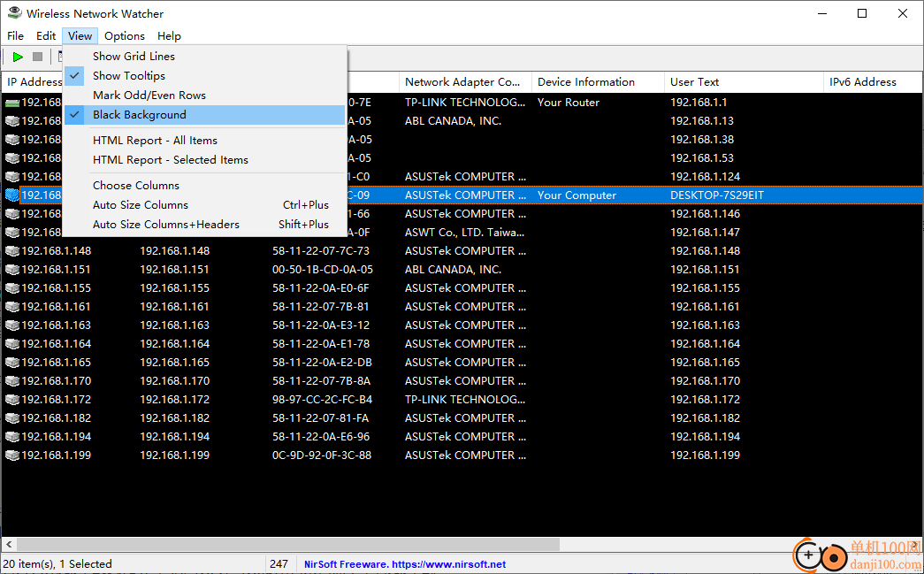
Task: Uncheck Show Tooltips in View menu
Action: [x=204, y=75]
